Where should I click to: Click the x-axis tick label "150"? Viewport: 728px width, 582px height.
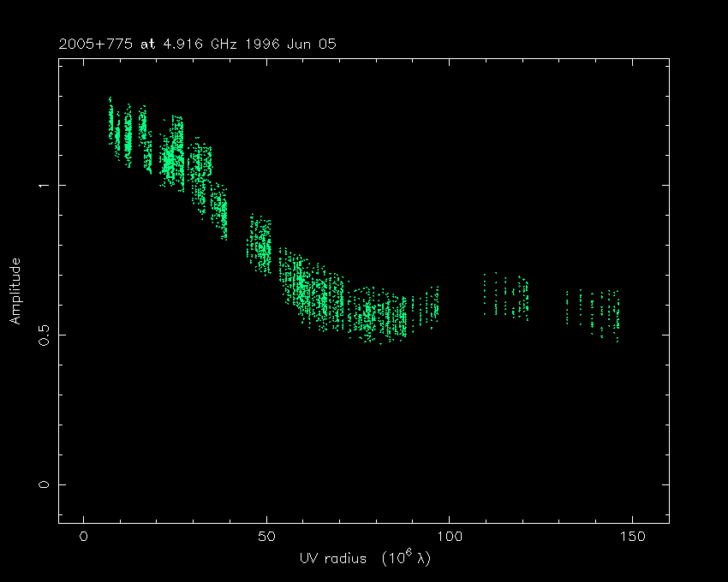click(x=632, y=537)
